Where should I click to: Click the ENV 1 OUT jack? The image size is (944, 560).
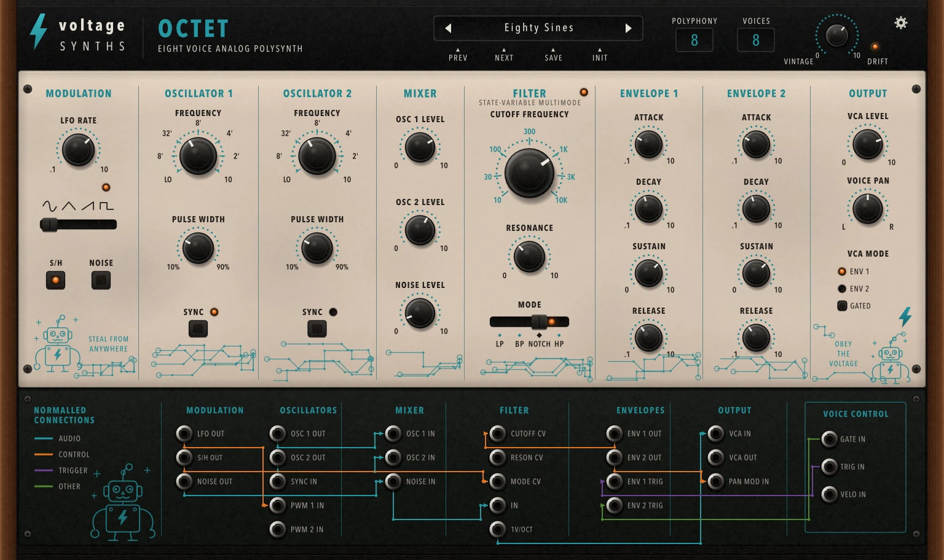coord(615,434)
